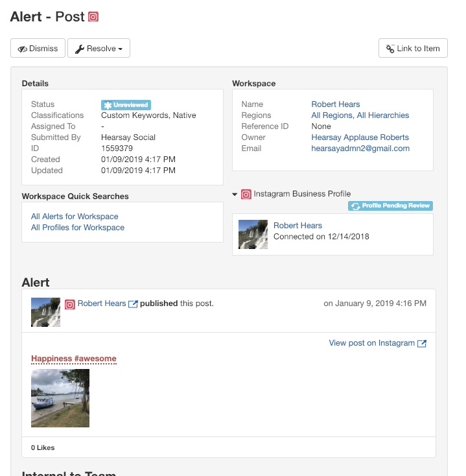The height and width of the screenshot is (476, 466).
Task: Open All Regions, All Hierarchies link
Action: 360,115
